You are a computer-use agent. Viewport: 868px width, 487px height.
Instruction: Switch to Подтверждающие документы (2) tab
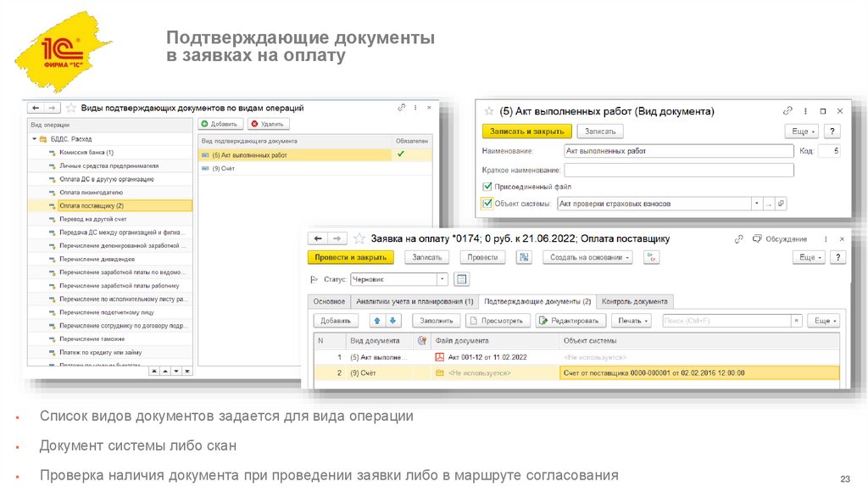537,301
